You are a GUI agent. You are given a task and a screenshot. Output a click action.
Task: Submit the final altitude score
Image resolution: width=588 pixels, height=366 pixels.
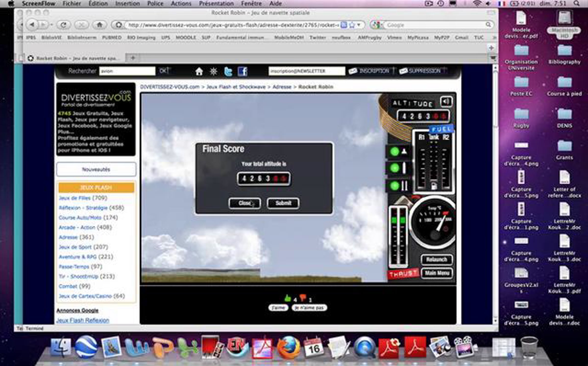coord(283,203)
